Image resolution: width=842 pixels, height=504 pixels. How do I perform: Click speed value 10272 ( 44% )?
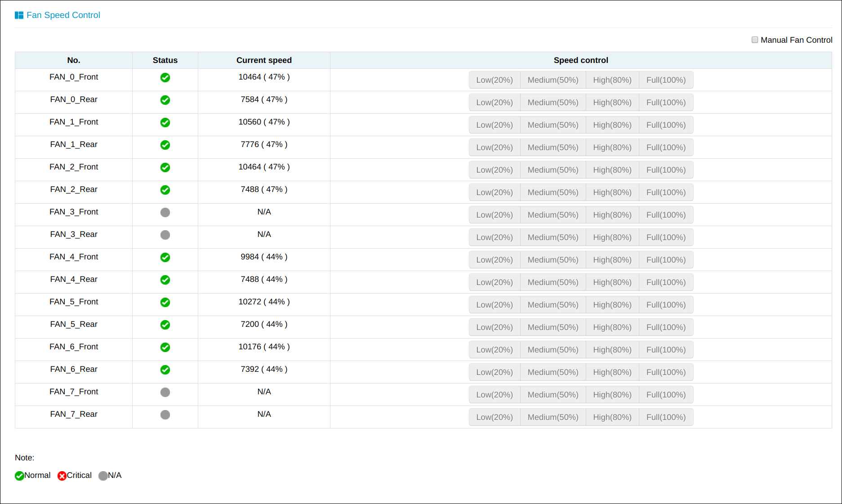pos(264,302)
